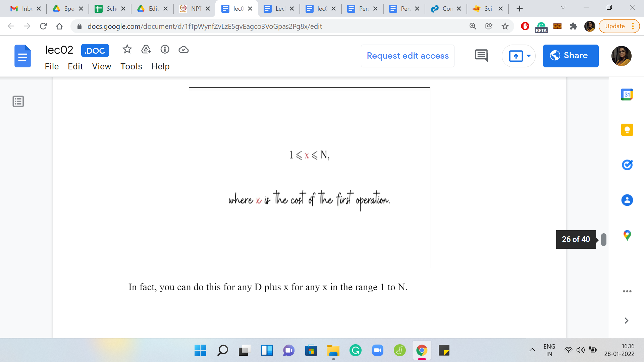Open Google Contacts side panel
The width and height of the screenshot is (644, 362).
[x=627, y=200]
